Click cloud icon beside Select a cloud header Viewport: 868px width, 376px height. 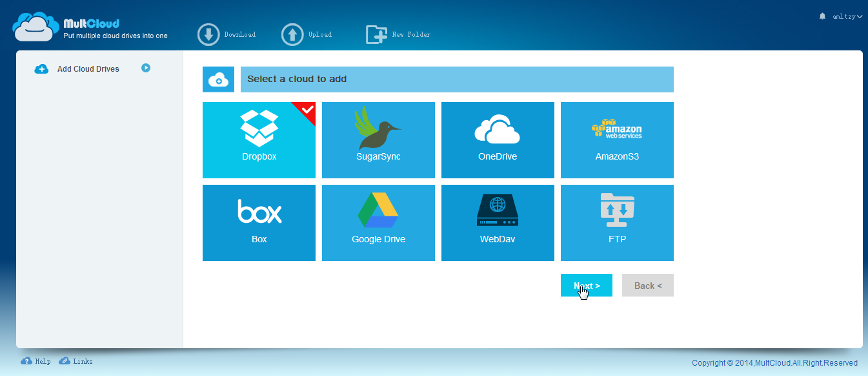[x=219, y=79]
